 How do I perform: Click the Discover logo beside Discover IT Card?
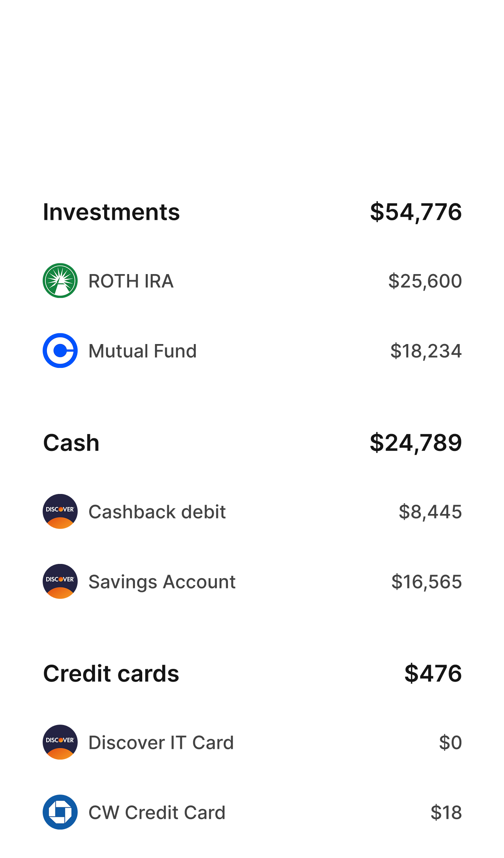[60, 742]
